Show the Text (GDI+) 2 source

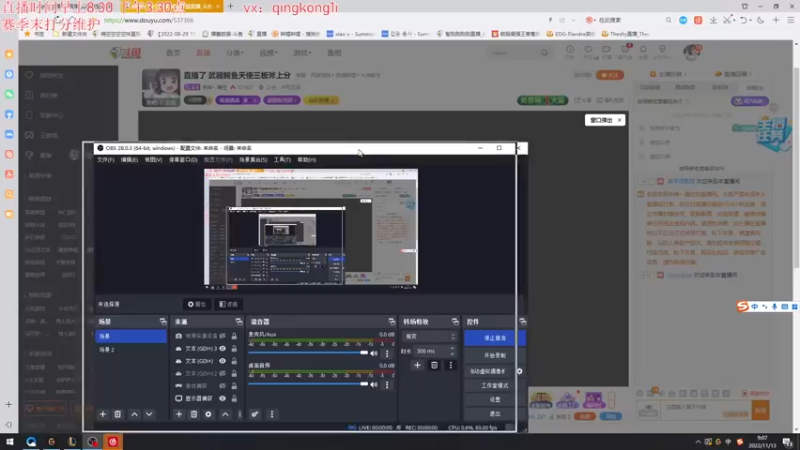(222, 373)
